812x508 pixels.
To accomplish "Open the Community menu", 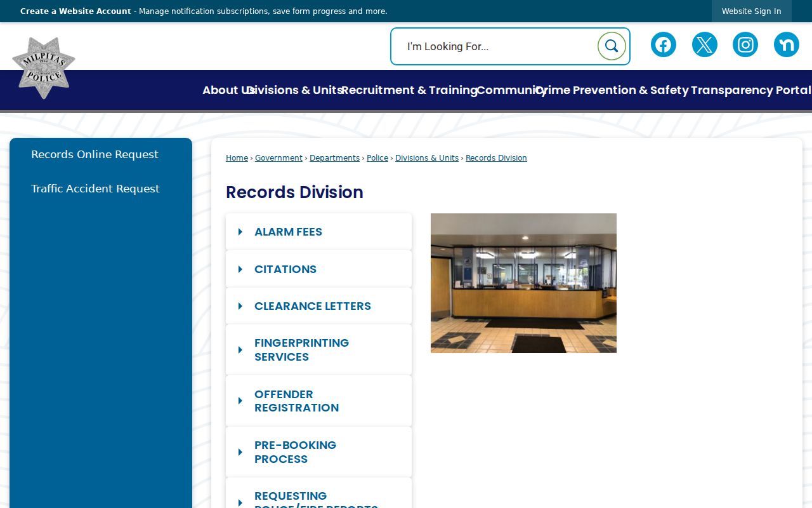I will tap(511, 90).
